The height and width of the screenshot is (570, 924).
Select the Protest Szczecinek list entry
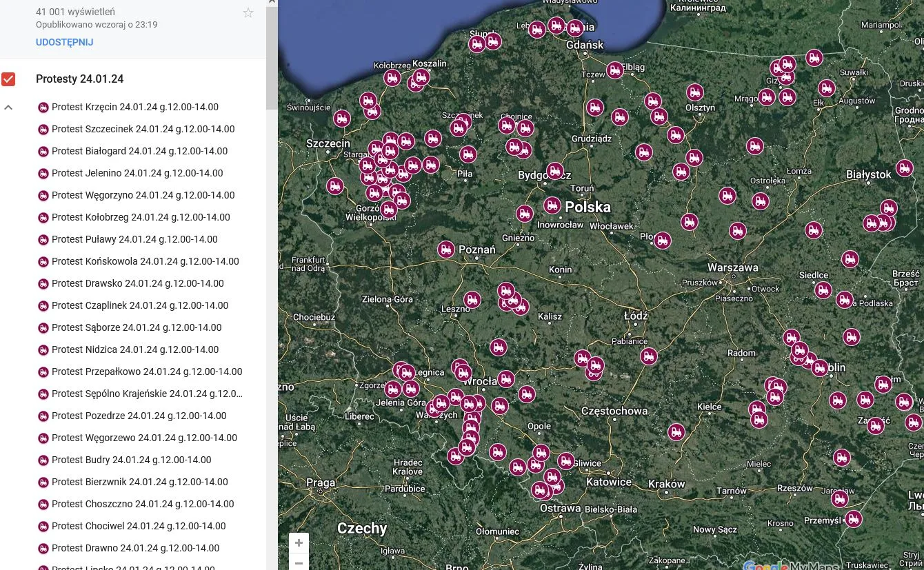(143, 129)
